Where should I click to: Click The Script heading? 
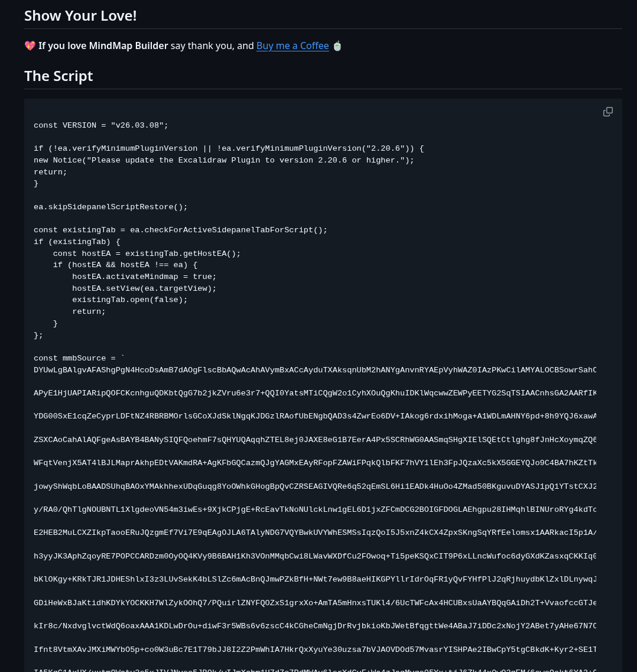(x=58, y=76)
